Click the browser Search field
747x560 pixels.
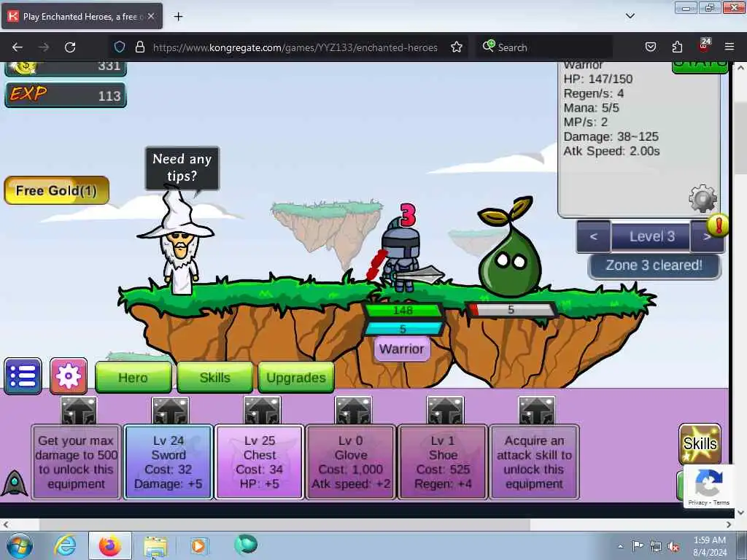click(x=544, y=47)
